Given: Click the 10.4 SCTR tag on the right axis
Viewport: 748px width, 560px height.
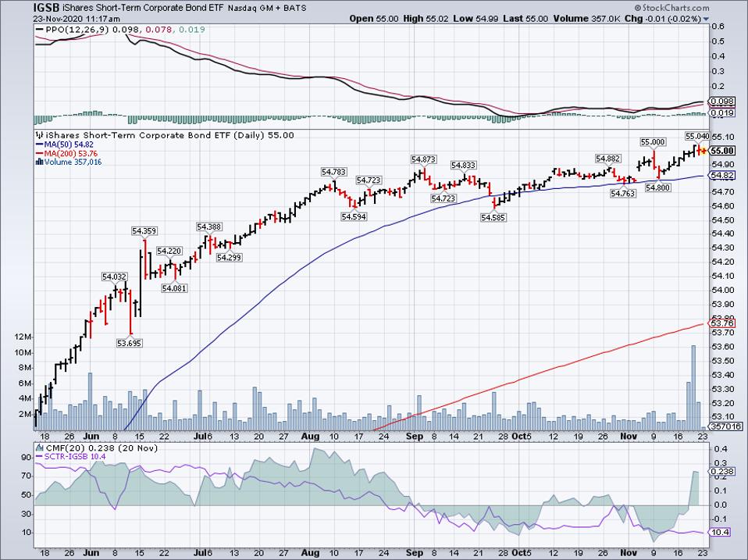Looking at the screenshot, I should tap(719, 532).
